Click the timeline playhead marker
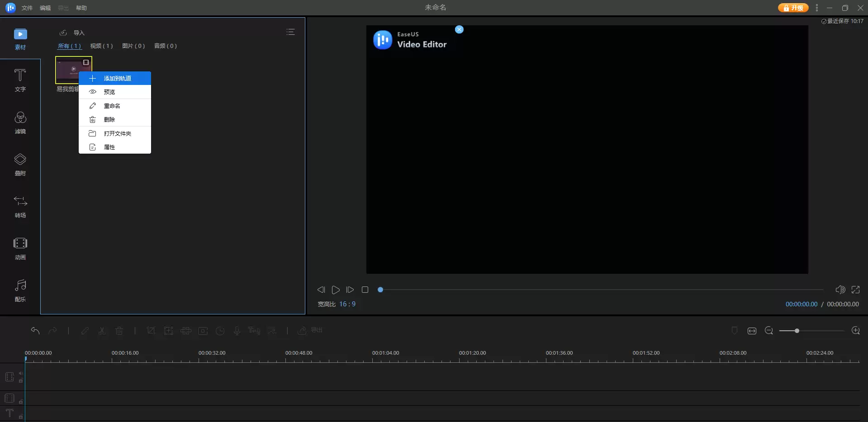Image resolution: width=868 pixels, height=422 pixels. pyautogui.click(x=25, y=359)
